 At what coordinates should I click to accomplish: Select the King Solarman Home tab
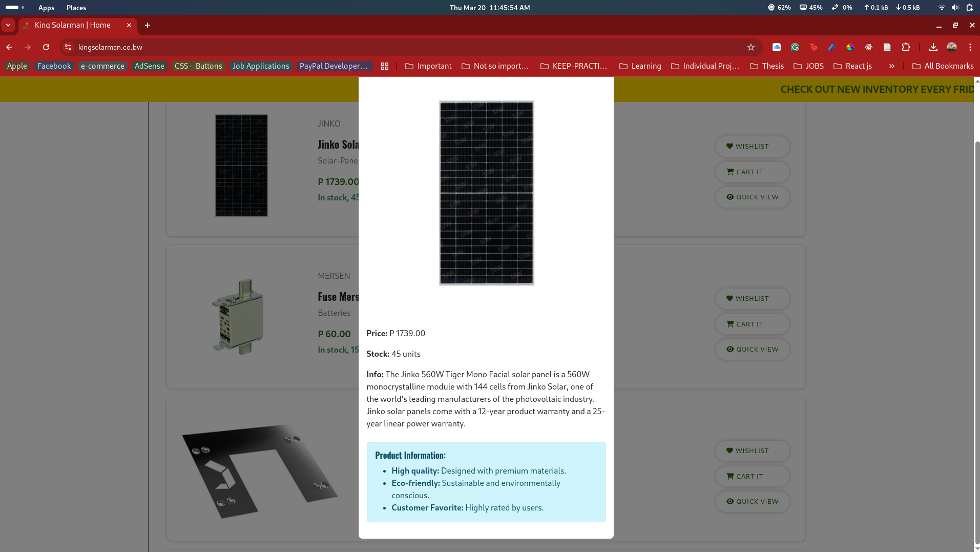[x=73, y=25]
